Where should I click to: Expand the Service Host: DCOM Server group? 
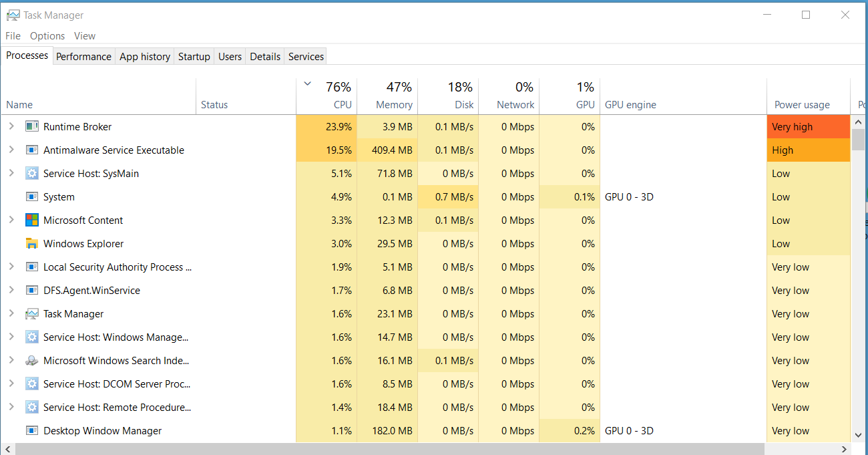point(11,384)
